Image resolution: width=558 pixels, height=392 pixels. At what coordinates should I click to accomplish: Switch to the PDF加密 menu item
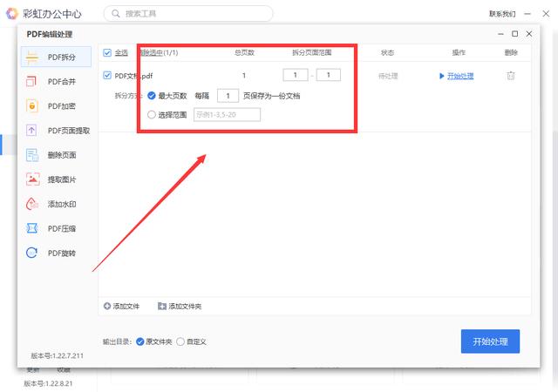point(56,106)
